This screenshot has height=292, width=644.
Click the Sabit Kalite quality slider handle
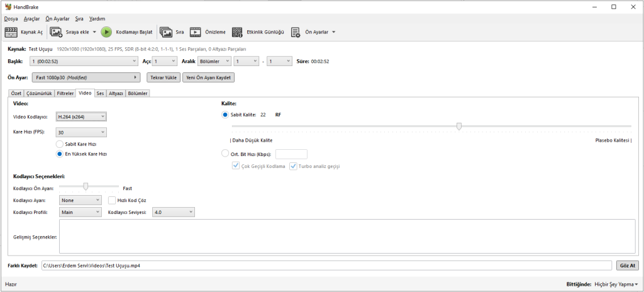point(458,126)
